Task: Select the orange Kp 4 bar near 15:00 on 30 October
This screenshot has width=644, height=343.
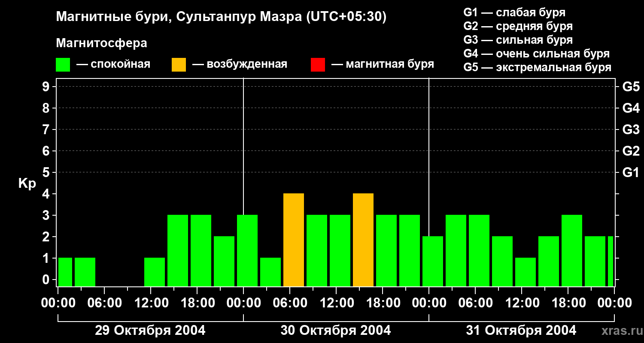Action: (x=363, y=240)
